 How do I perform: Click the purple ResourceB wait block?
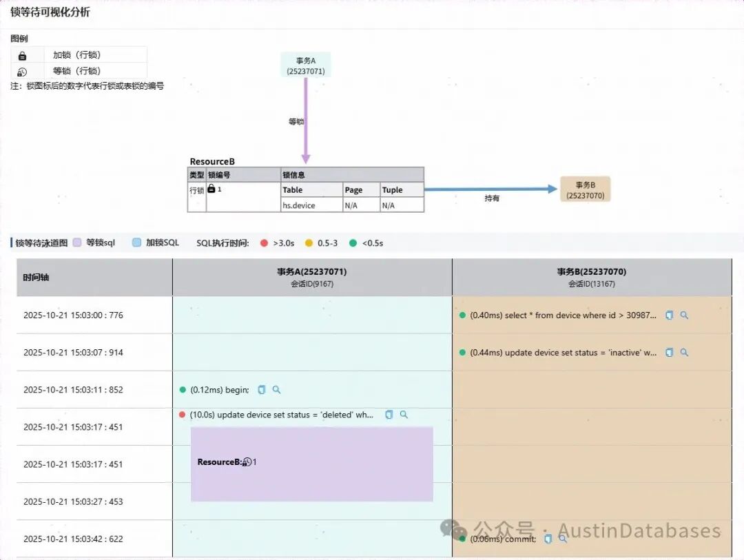[x=312, y=464]
